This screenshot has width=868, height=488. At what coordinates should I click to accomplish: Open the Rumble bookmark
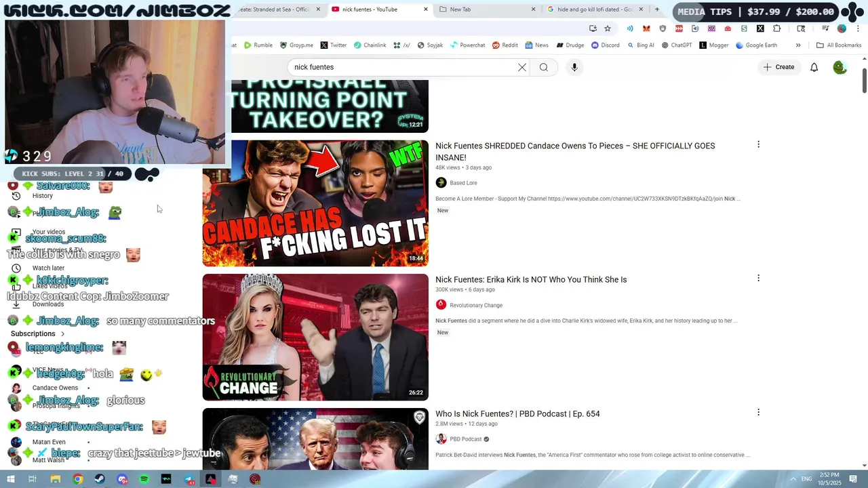258,45
